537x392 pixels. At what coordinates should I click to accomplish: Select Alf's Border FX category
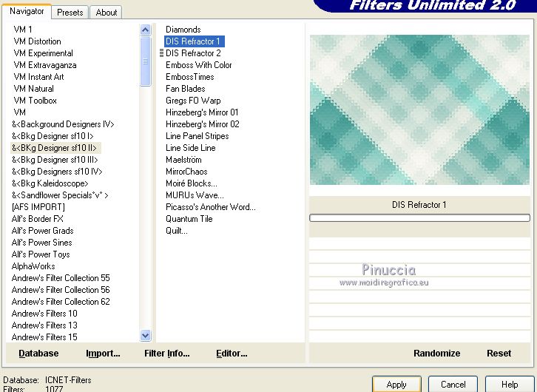tap(37, 219)
